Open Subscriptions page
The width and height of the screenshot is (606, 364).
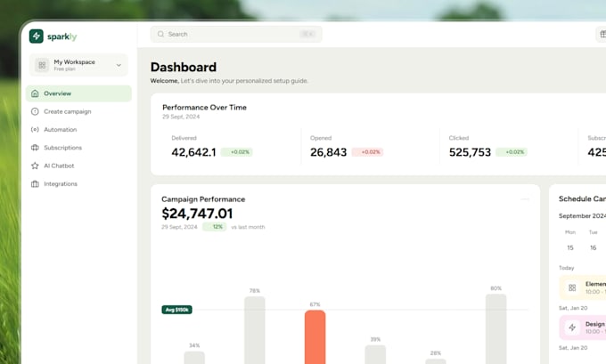tap(62, 148)
